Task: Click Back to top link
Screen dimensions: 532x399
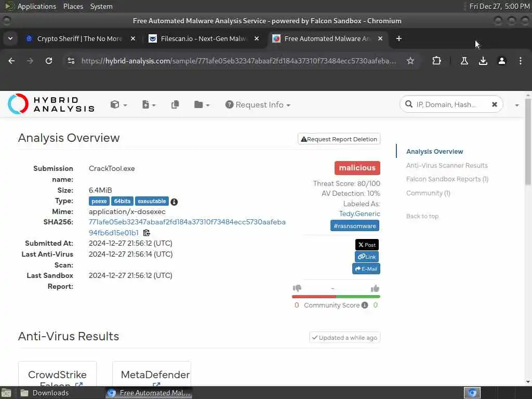Action: [422, 216]
